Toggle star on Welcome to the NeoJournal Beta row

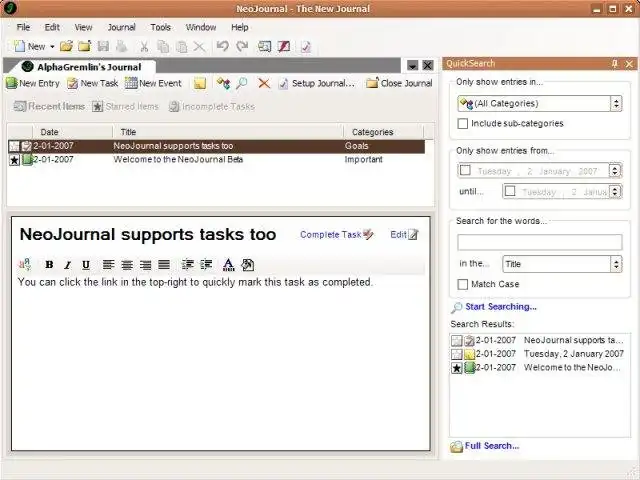[14, 160]
